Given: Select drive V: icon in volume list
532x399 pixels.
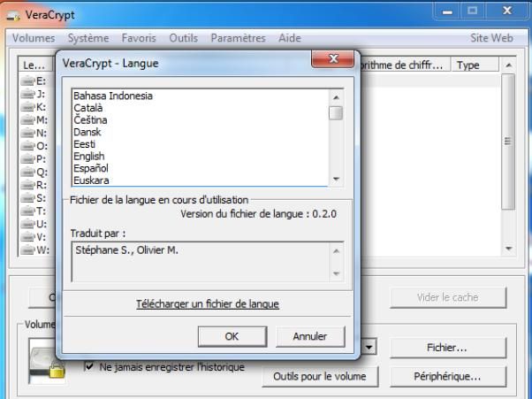Looking at the screenshot, I should click(x=27, y=237).
